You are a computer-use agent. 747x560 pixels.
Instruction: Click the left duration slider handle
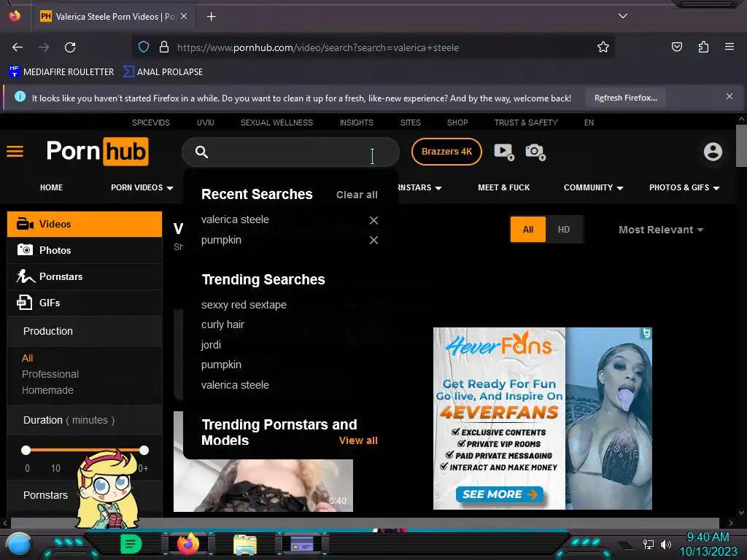coord(26,450)
